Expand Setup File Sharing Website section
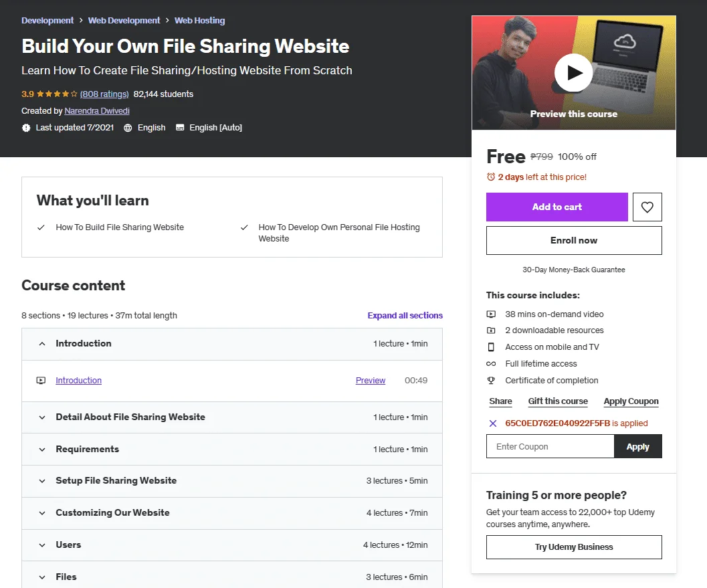This screenshot has width=707, height=588. point(231,481)
